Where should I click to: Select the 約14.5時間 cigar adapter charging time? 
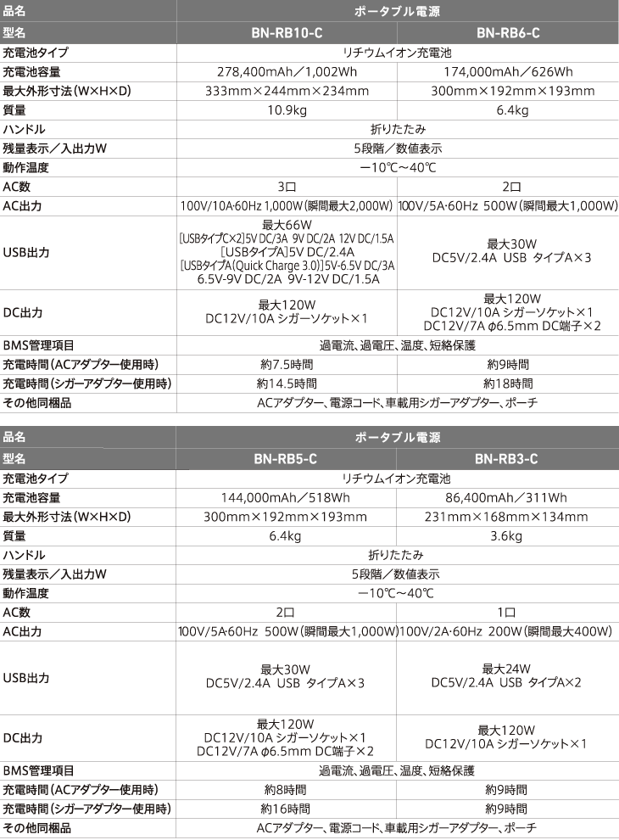(287, 384)
